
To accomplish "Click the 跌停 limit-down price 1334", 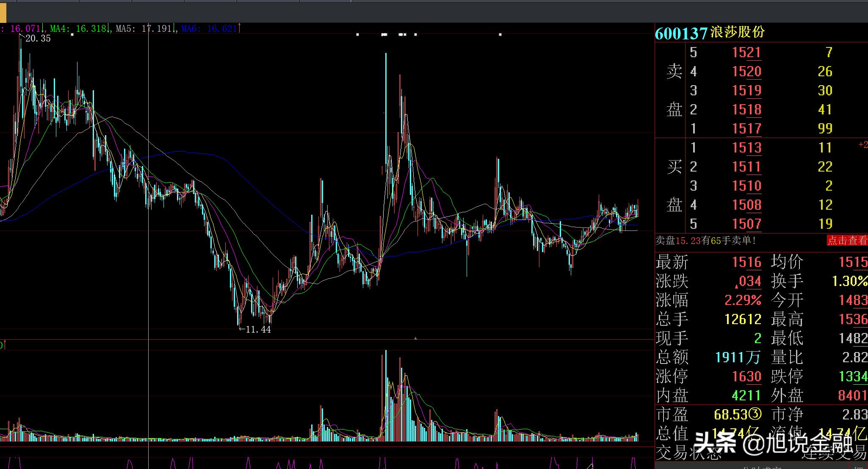I will (853, 376).
